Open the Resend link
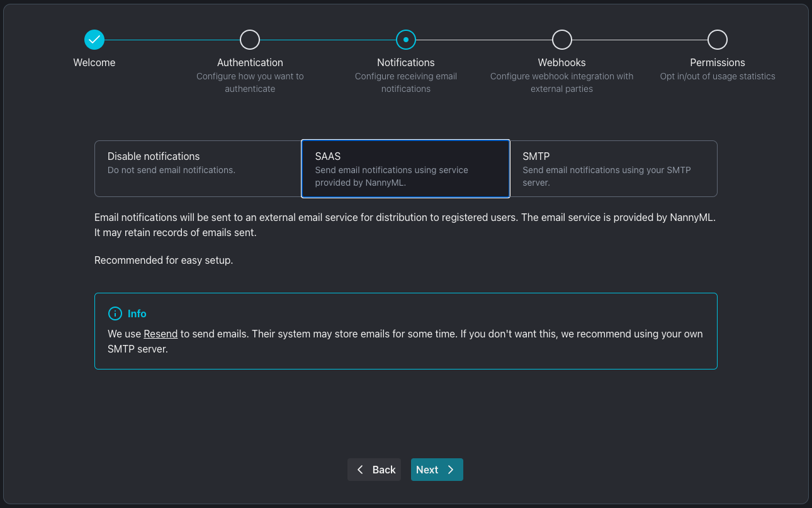 coord(161,334)
